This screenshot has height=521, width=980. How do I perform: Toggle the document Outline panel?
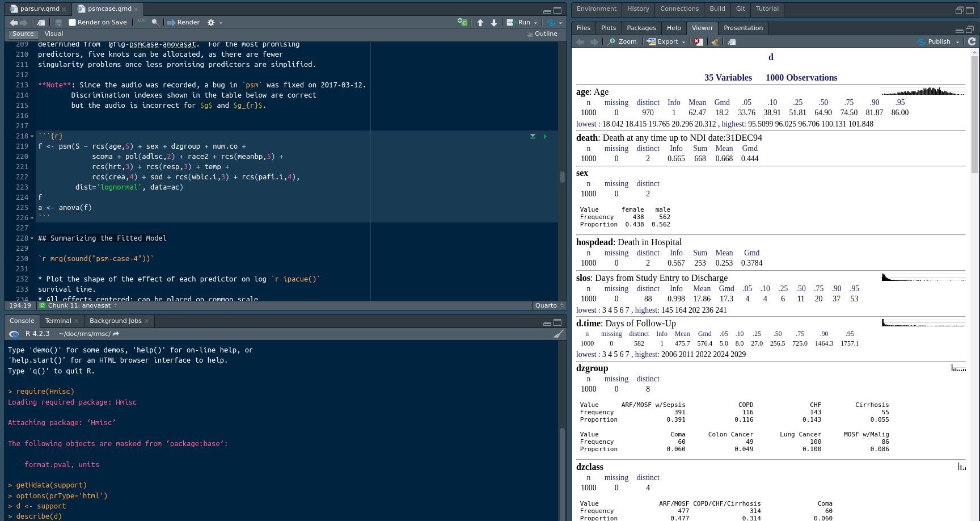[542, 34]
